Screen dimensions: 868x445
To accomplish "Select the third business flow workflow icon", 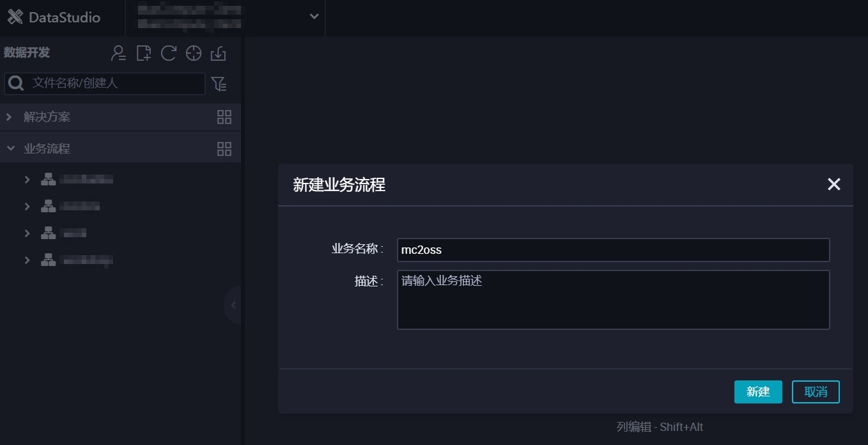I will coord(49,233).
